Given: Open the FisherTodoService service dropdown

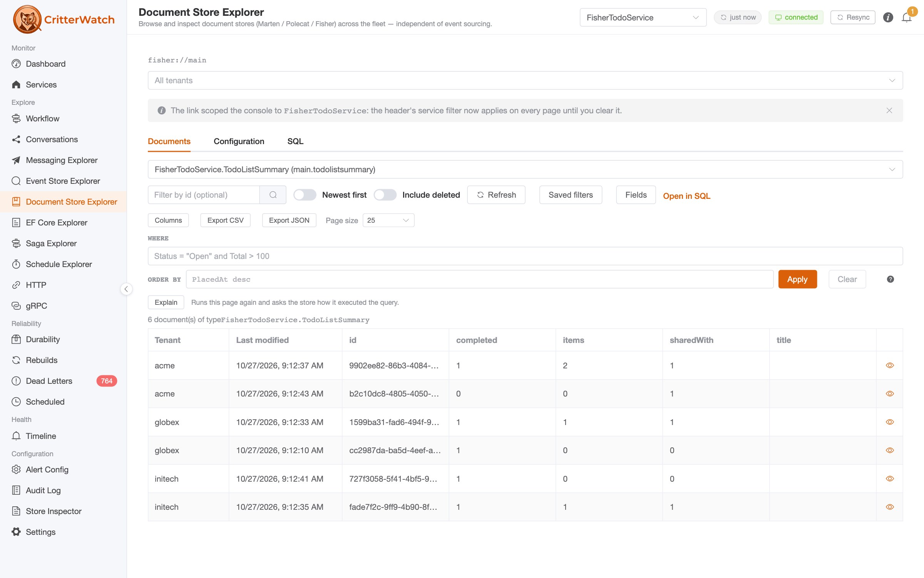Looking at the screenshot, I should 643,17.
